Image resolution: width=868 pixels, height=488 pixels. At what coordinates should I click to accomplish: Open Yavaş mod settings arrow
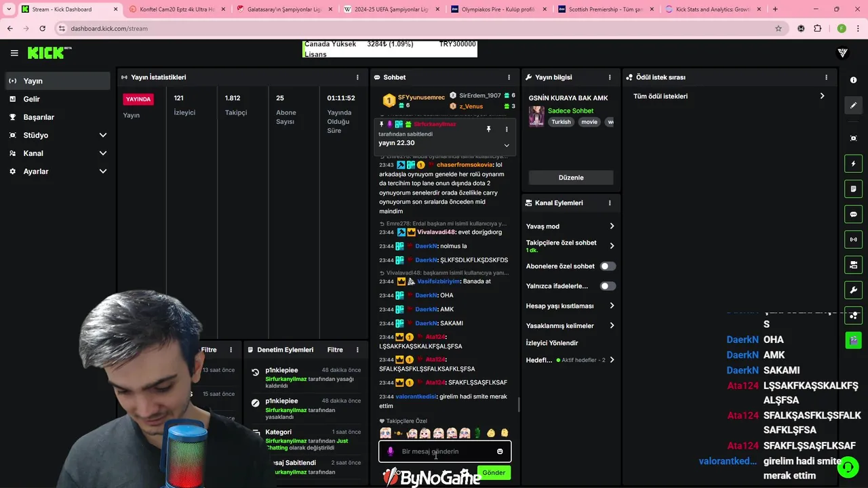[x=612, y=226]
